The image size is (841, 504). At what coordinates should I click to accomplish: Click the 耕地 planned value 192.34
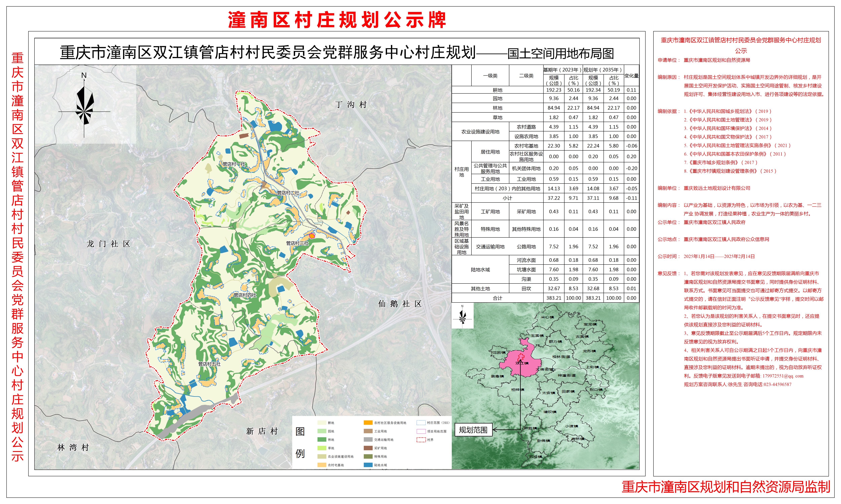593,90
